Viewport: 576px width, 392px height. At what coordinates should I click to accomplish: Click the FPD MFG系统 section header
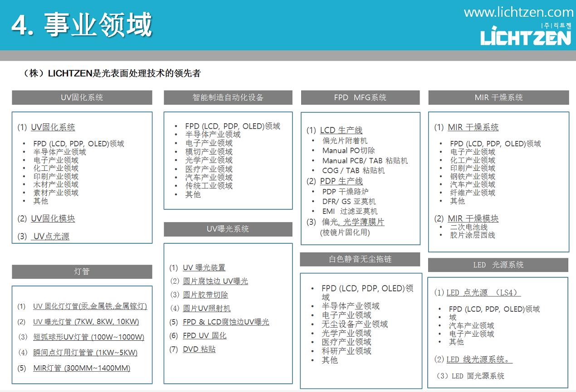pos(361,97)
